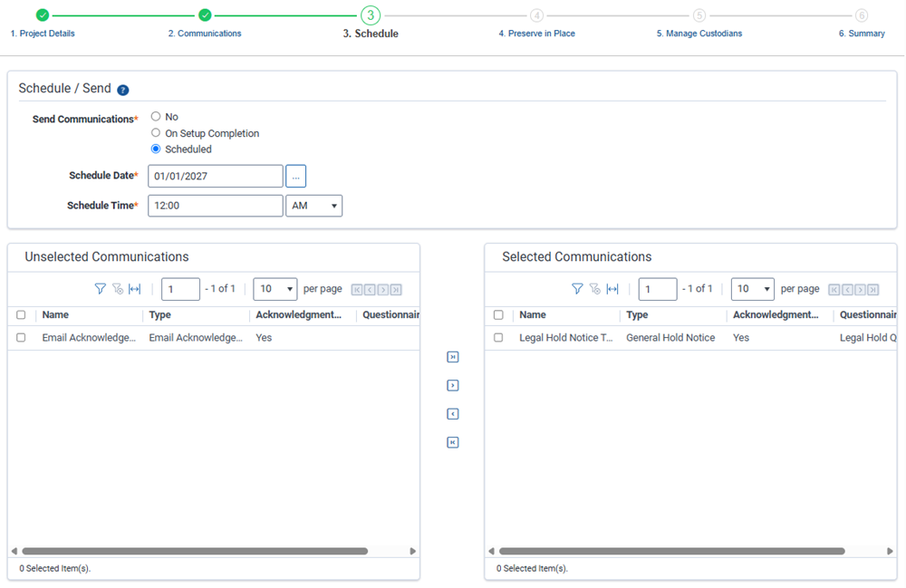906x588 pixels.
Task: Open the AM/PM dropdown
Action: (313, 206)
